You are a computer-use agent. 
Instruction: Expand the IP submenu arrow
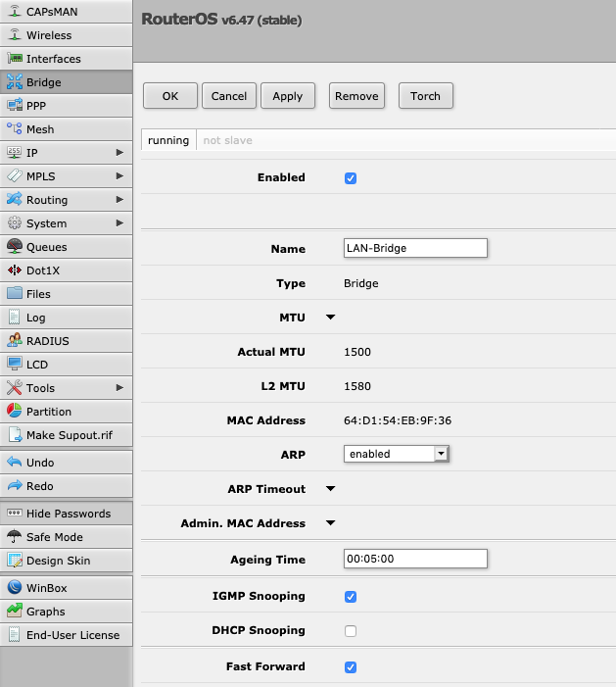[119, 153]
